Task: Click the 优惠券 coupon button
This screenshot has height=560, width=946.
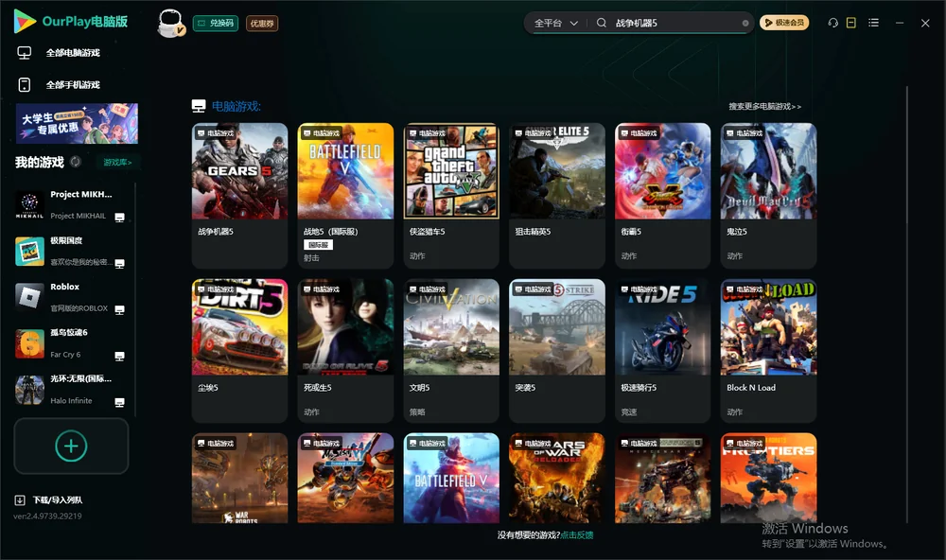Action: coord(262,24)
